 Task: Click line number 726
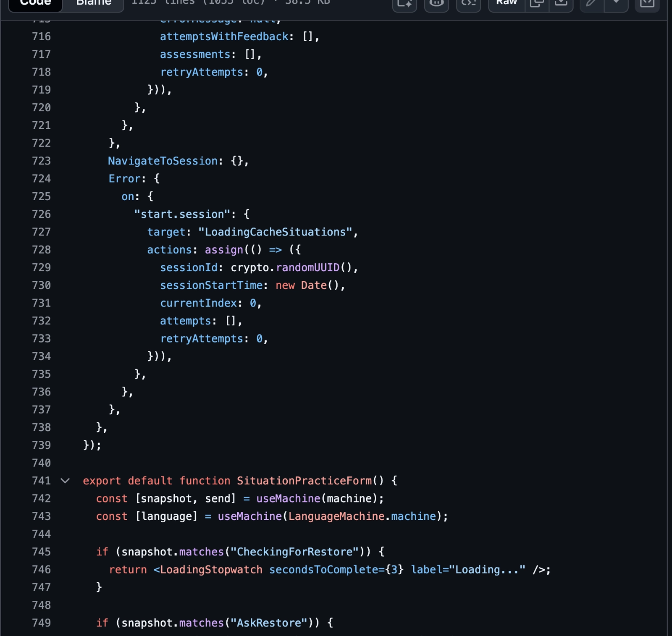41,214
